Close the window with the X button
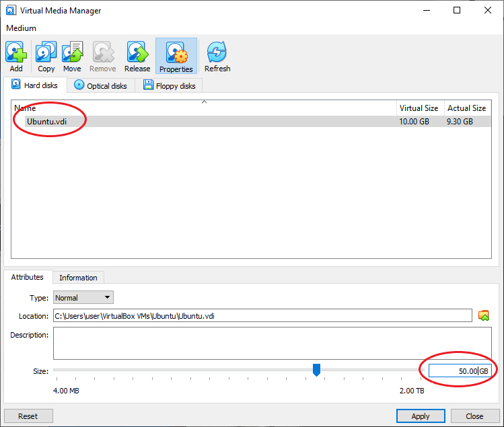 [x=488, y=10]
